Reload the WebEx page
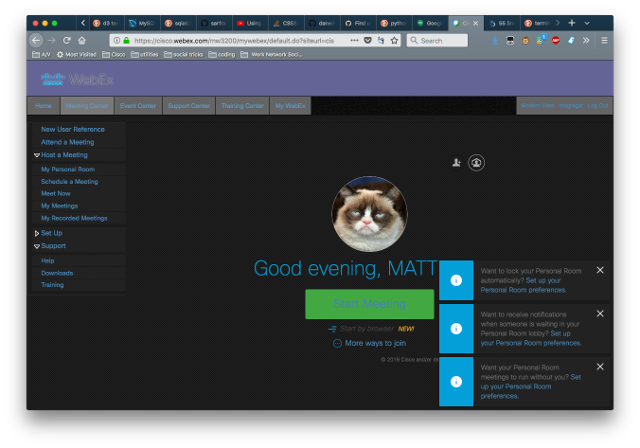The image size is (640, 448). pyautogui.click(x=67, y=40)
